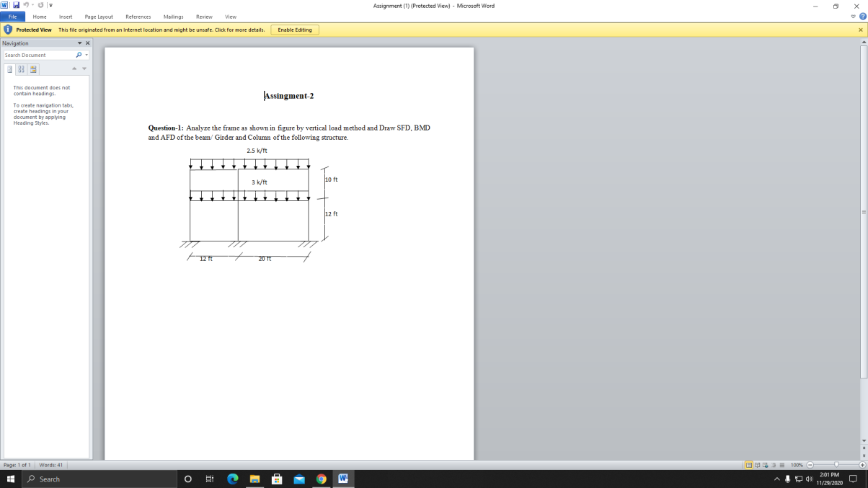Open the search magnifier dropdown in Navigation
This screenshot has height=488, width=868.
coord(85,55)
